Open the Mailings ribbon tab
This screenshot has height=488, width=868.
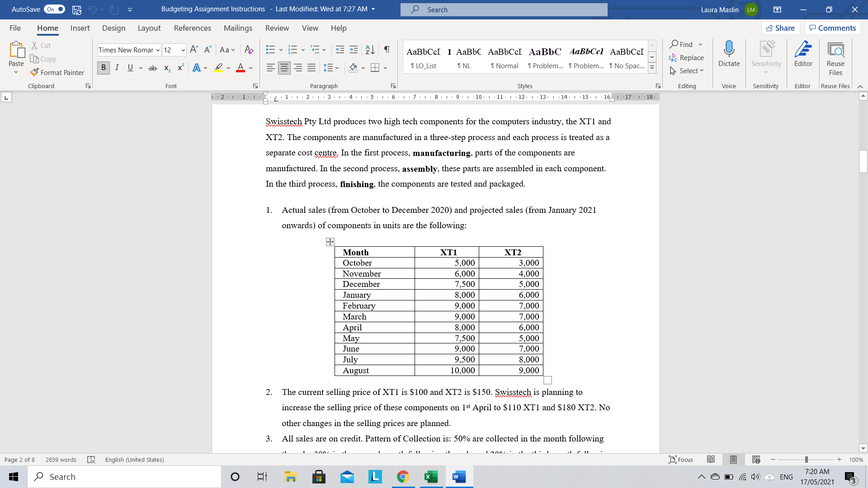tap(238, 28)
